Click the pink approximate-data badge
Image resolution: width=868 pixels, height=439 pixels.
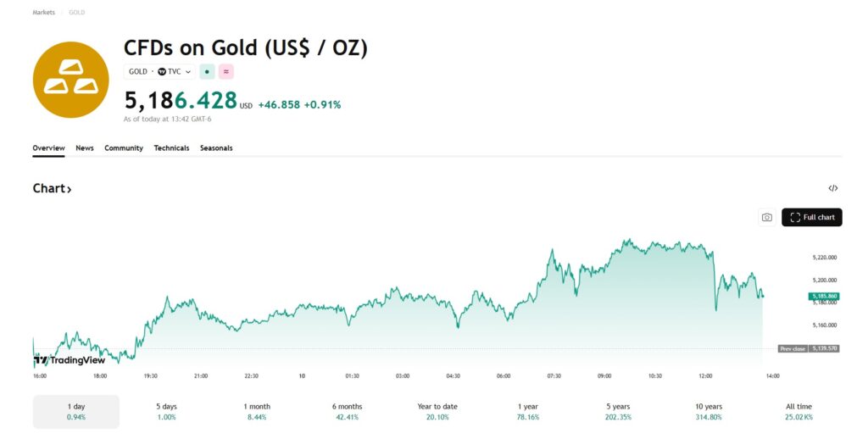point(225,72)
